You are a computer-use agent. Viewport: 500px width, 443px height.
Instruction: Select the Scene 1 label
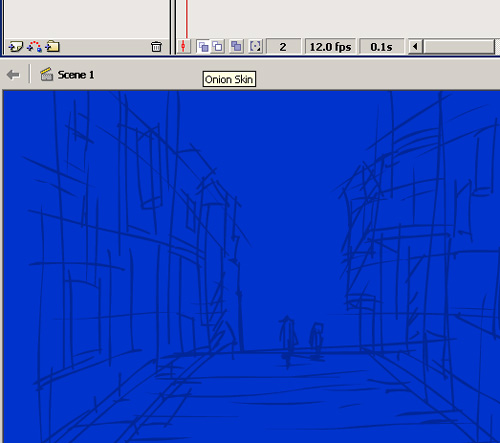click(x=76, y=75)
